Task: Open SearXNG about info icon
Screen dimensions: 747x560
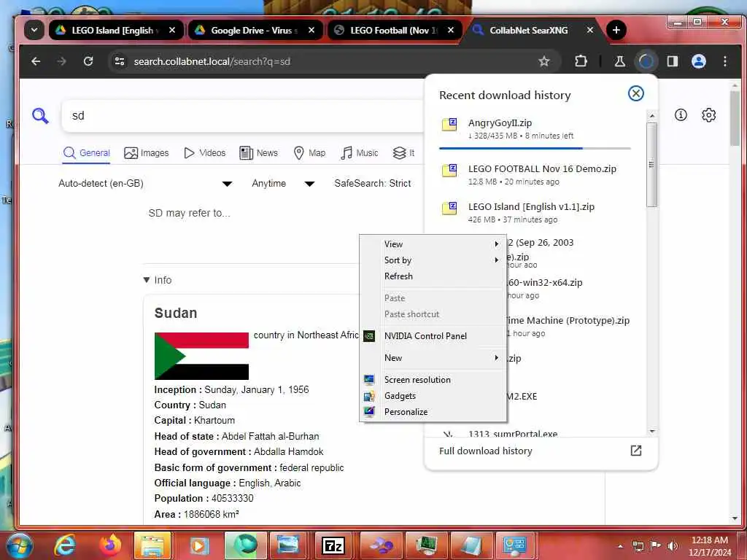Action: [x=681, y=114]
